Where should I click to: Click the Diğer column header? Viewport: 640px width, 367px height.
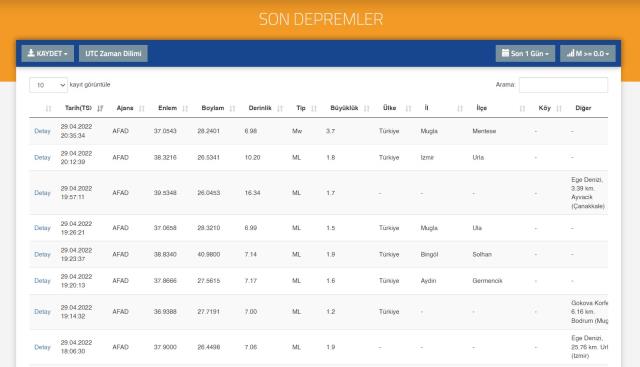(583, 108)
